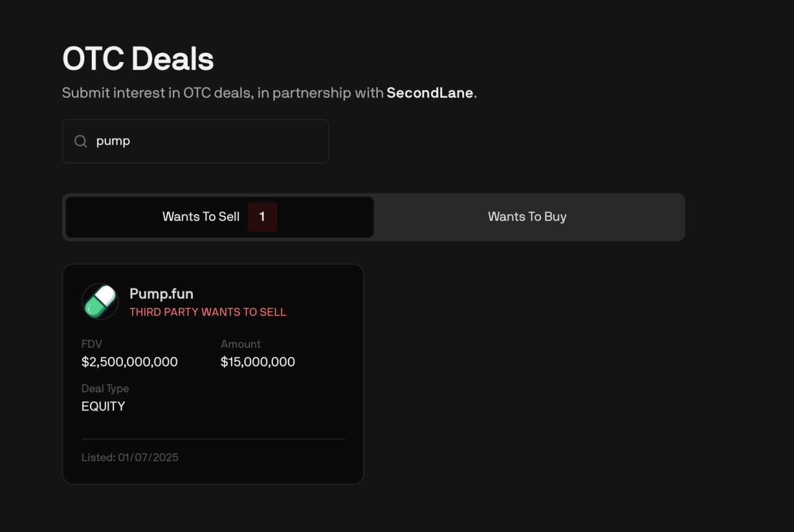Click the Pump.fun pill logo
The width and height of the screenshot is (794, 532).
pyautogui.click(x=100, y=301)
